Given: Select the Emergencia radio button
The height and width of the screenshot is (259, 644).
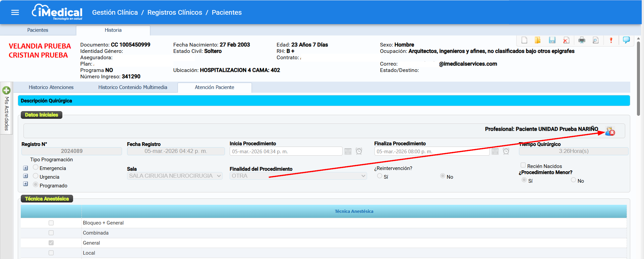Looking at the screenshot, I should click(36, 167).
